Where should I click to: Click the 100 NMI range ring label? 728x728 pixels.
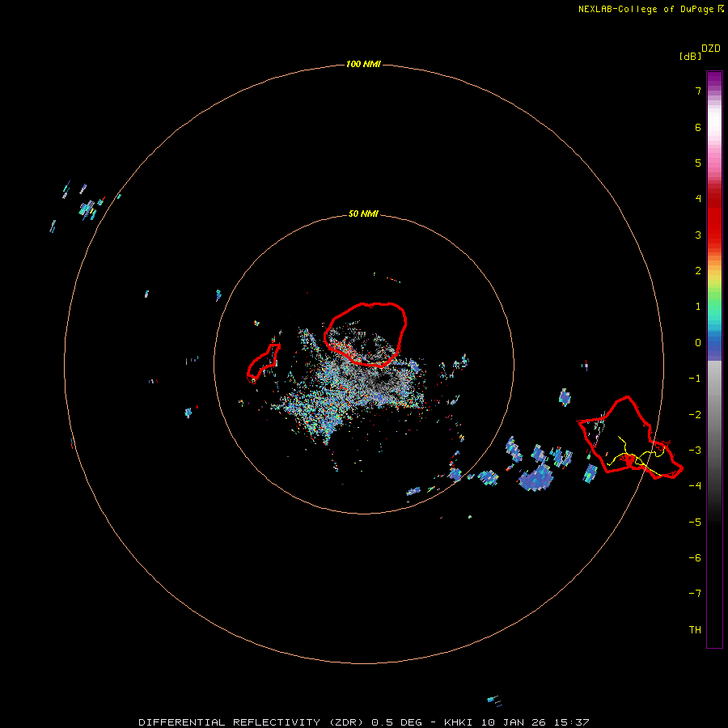point(363,64)
